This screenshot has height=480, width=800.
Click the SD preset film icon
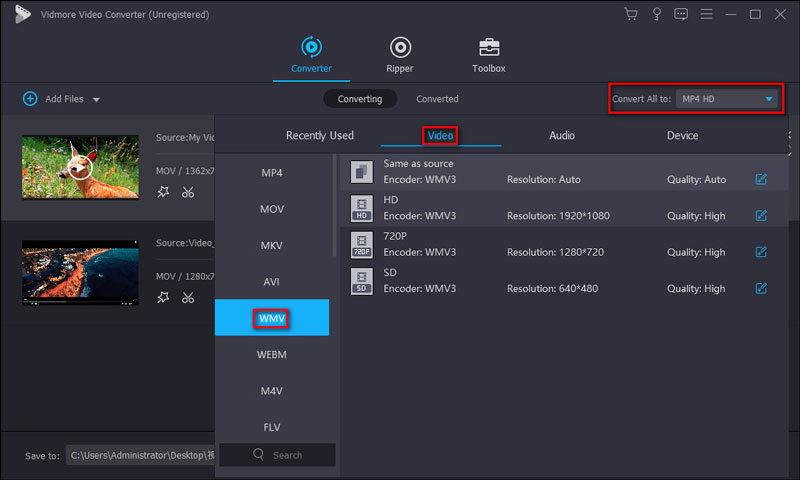pos(362,281)
